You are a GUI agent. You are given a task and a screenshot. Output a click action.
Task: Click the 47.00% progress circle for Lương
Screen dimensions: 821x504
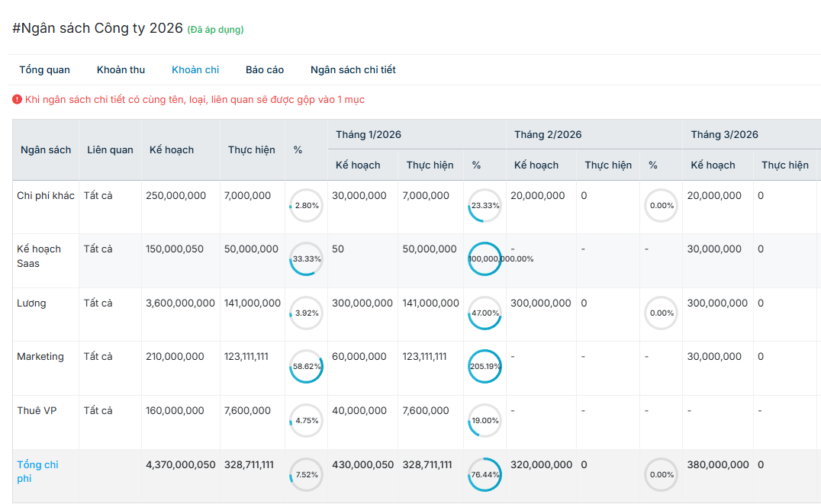pyautogui.click(x=485, y=313)
